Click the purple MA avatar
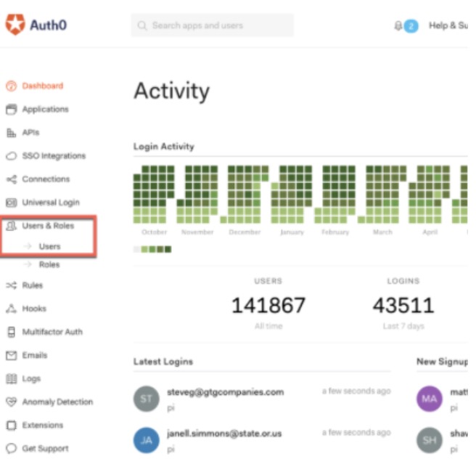Screen dimensions: 476x459 pyautogui.click(x=430, y=399)
